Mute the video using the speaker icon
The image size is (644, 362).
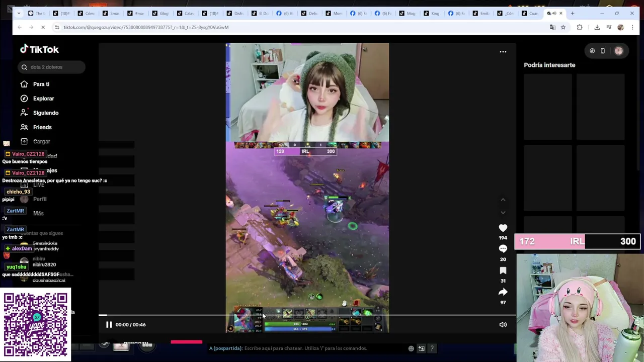(503, 325)
